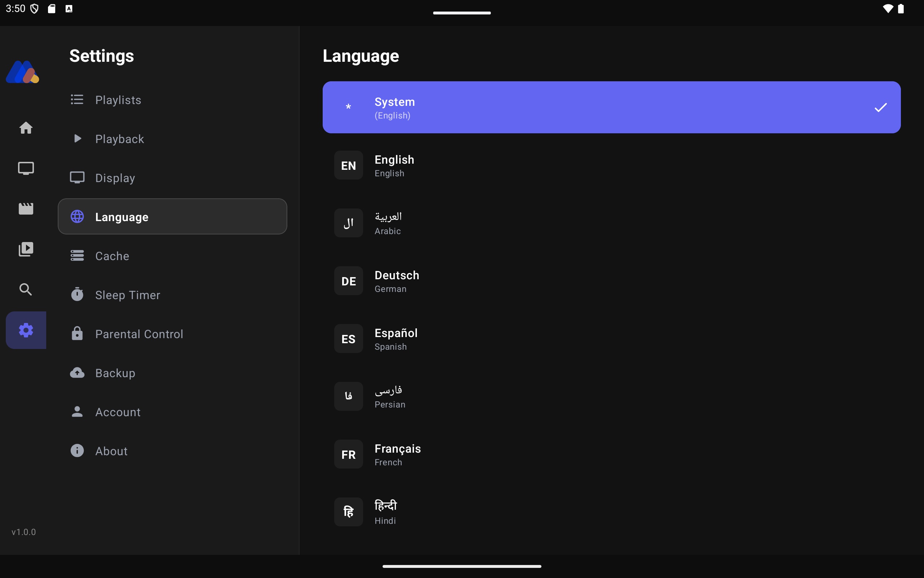Click the Display monitor icon in Settings
The width and height of the screenshot is (924, 578).
(77, 177)
